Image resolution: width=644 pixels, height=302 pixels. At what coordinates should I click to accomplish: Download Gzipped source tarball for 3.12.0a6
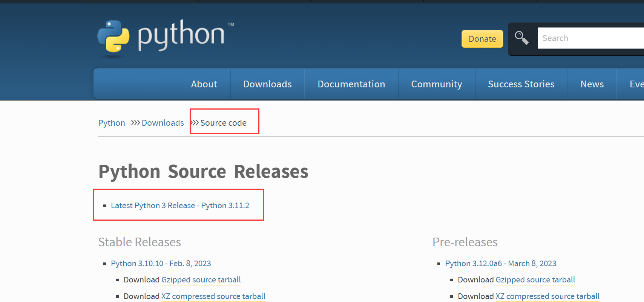click(x=535, y=280)
